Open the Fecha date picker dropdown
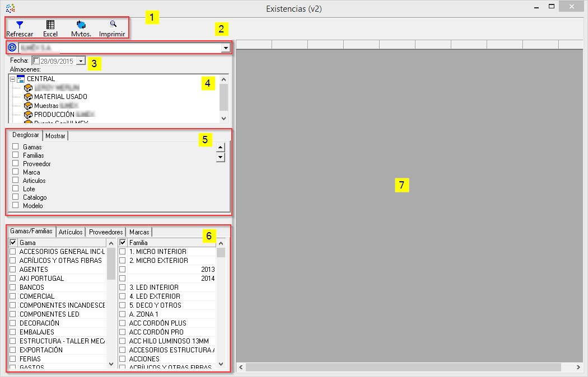 (x=81, y=60)
